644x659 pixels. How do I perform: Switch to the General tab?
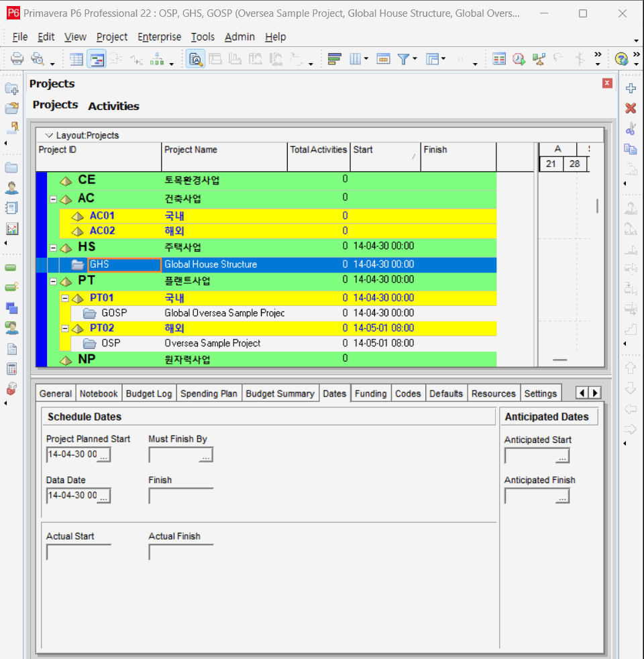[x=56, y=393]
